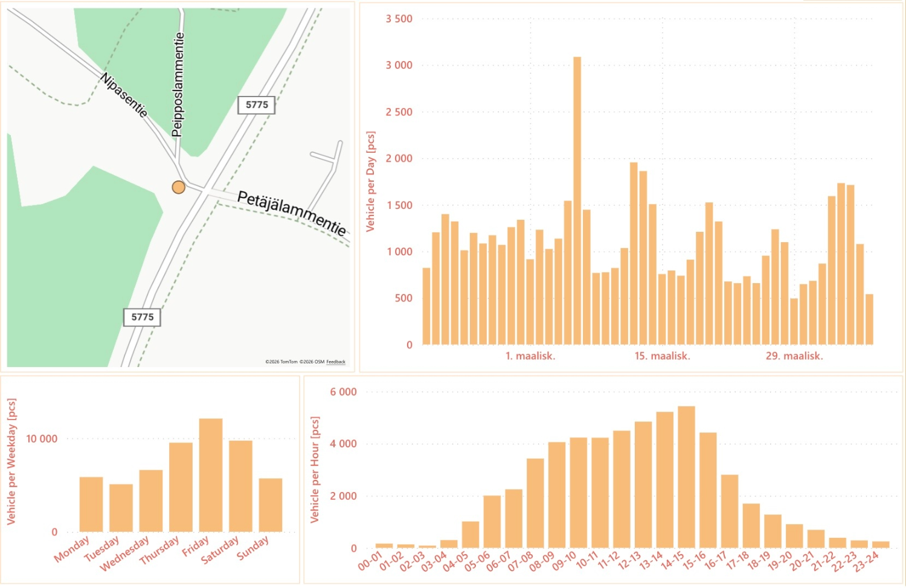Select the Friday bar in weekday chart

point(211,475)
